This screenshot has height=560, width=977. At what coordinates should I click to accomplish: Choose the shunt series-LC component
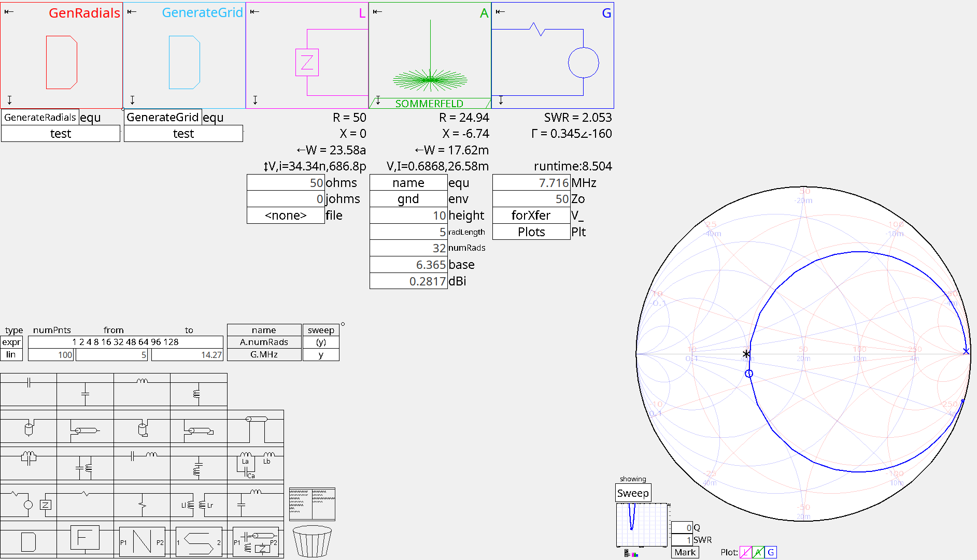[199, 464]
